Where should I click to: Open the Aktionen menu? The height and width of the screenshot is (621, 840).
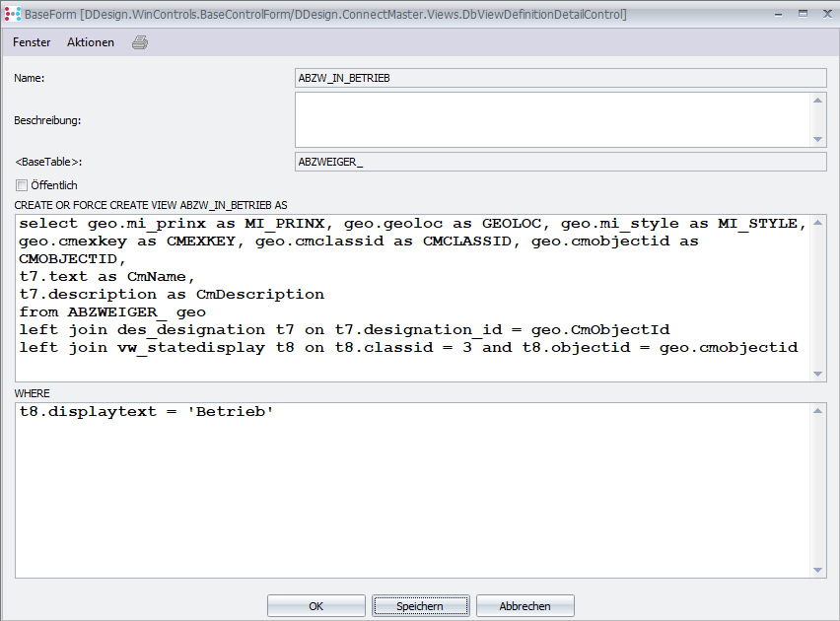91,42
